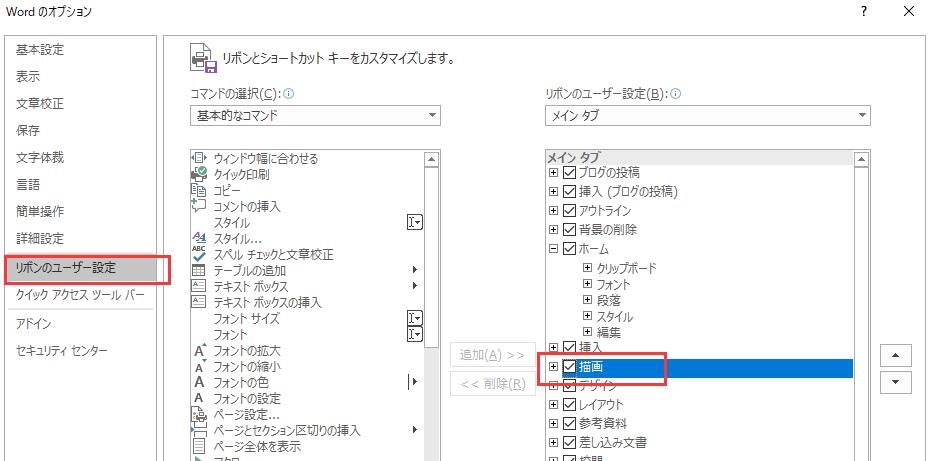Expand the 描画 tab node

click(553, 367)
